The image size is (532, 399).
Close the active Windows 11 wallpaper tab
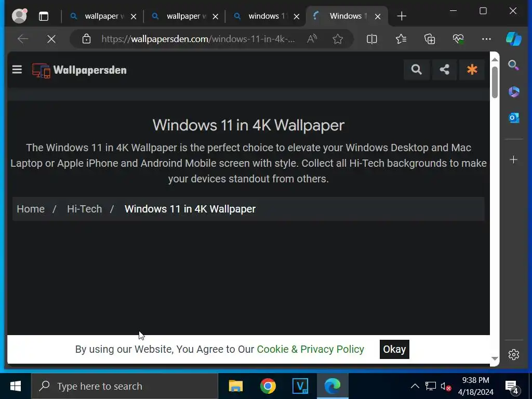click(378, 16)
